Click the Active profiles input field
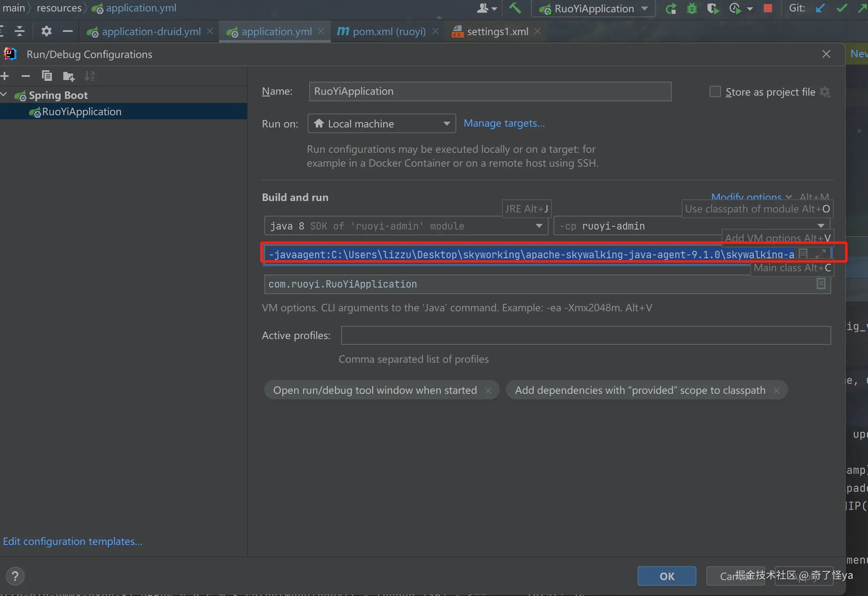 click(x=586, y=335)
